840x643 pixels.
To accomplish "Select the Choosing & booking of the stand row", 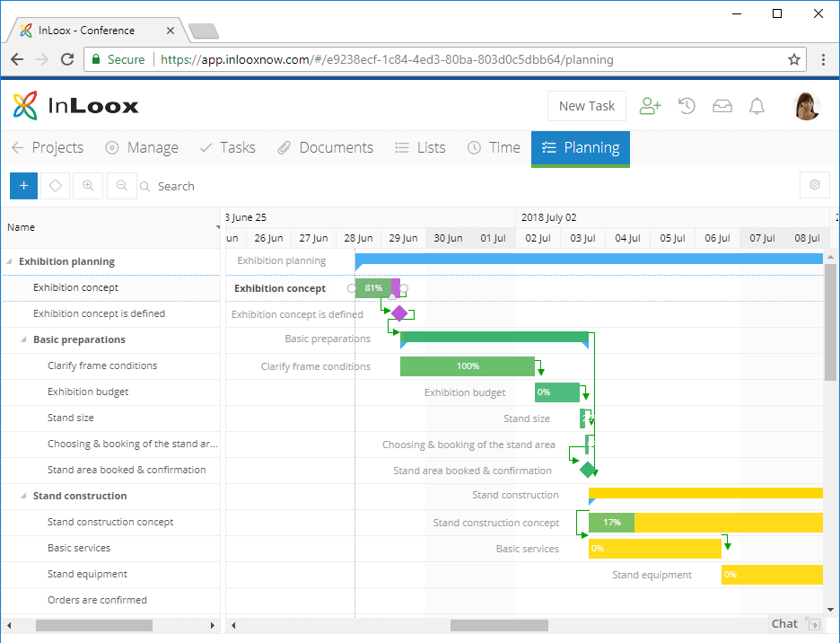I will pyautogui.click(x=111, y=444).
